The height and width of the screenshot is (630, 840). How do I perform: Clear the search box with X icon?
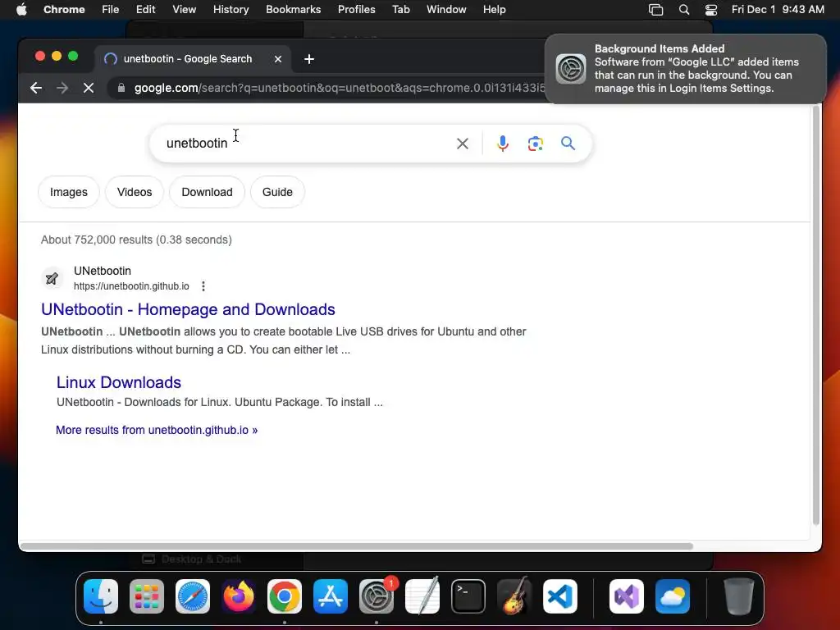(463, 144)
